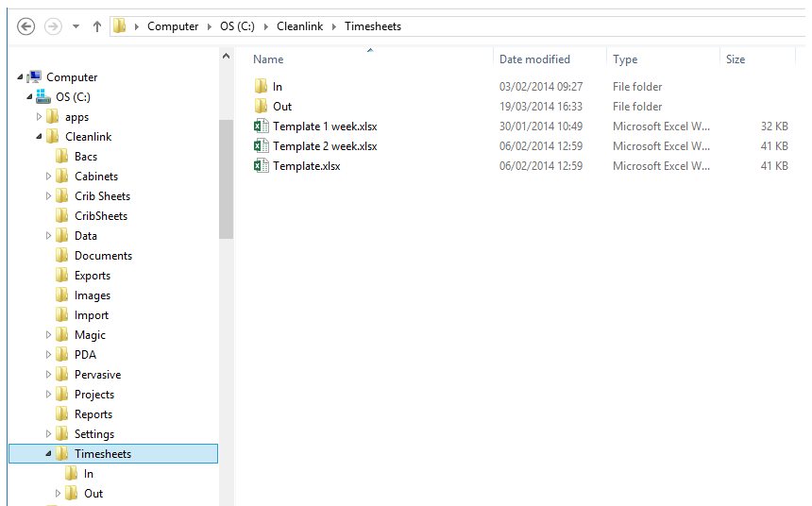Click Cleanlink in the address breadcrumb
This screenshot has width=812, height=506.
[x=300, y=26]
